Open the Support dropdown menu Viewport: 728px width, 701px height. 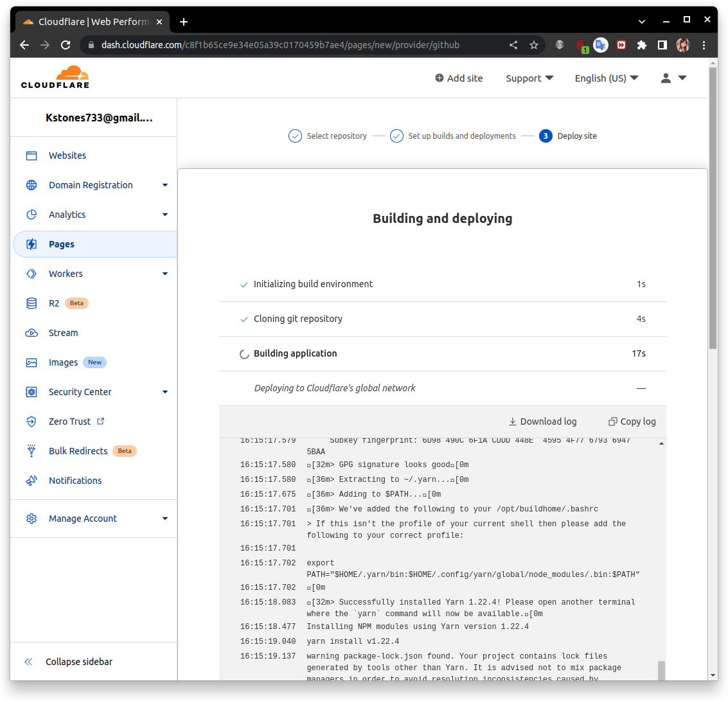coord(529,78)
